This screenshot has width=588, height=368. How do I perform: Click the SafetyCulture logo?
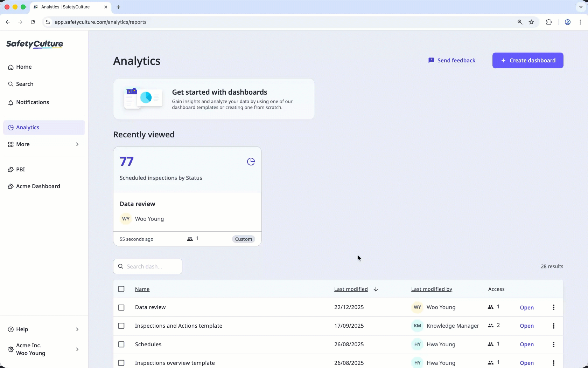pos(35,44)
